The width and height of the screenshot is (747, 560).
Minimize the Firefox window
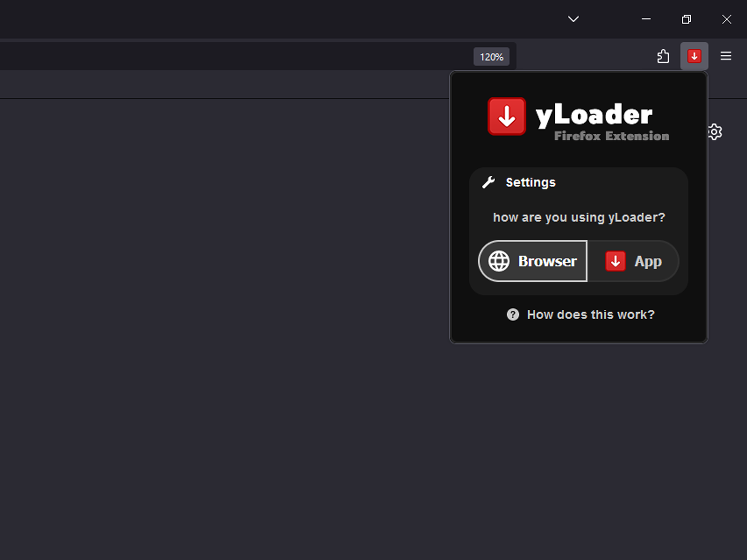[646, 19]
